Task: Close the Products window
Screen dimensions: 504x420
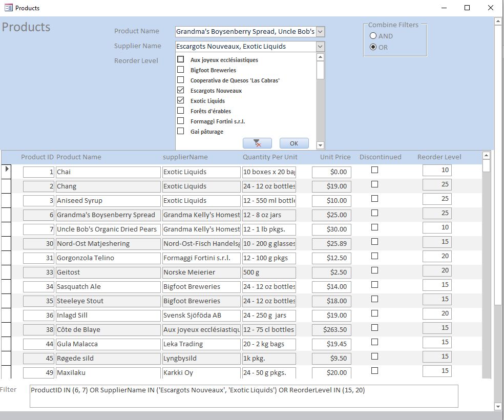Action: (x=491, y=8)
